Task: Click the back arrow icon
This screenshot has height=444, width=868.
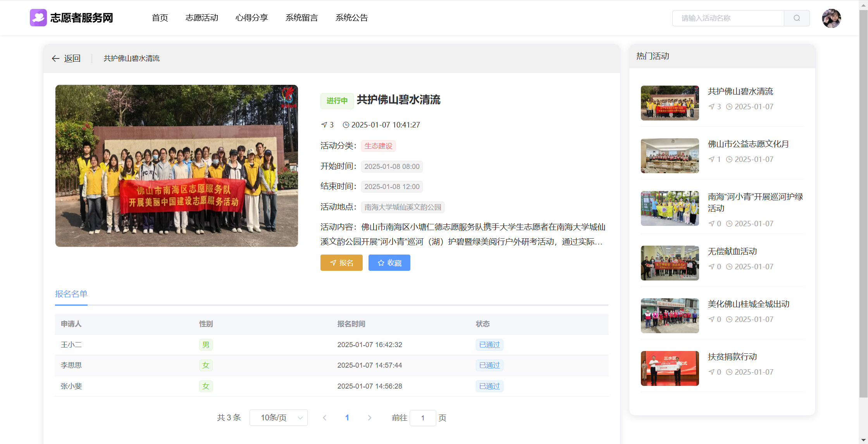Action: click(x=55, y=59)
